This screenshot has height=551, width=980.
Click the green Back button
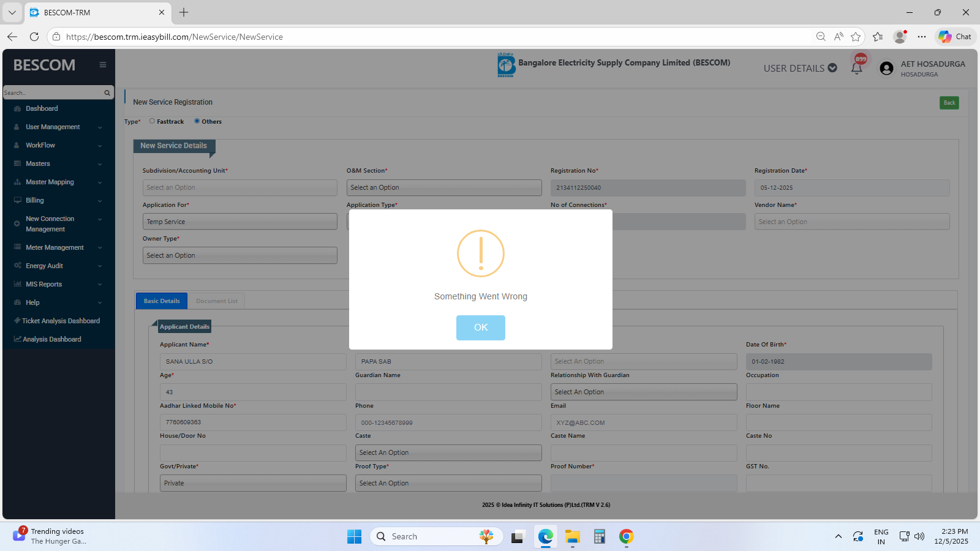[949, 103]
